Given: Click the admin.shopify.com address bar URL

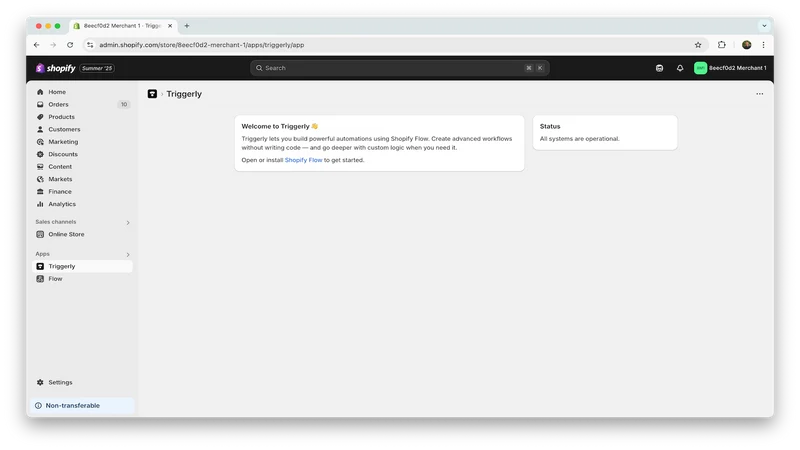Looking at the screenshot, I should (x=202, y=45).
